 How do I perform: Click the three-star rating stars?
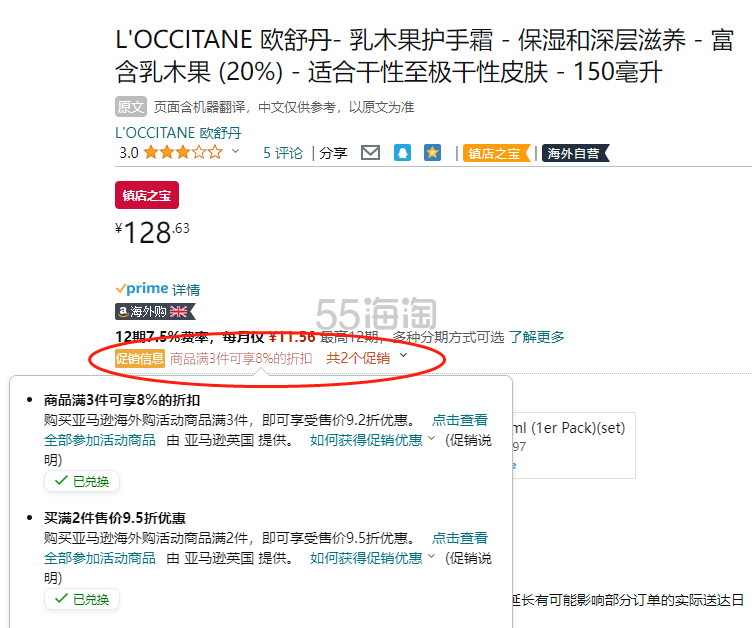[x=183, y=153]
